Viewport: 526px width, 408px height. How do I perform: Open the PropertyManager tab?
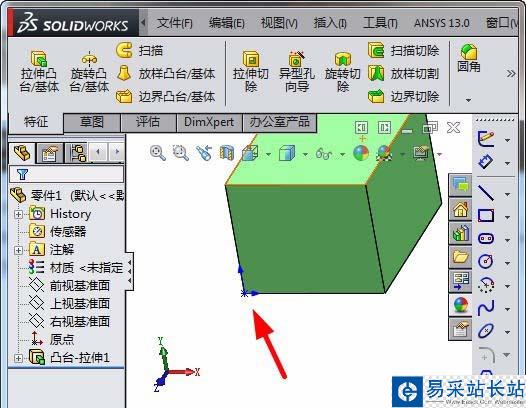pyautogui.click(x=50, y=153)
